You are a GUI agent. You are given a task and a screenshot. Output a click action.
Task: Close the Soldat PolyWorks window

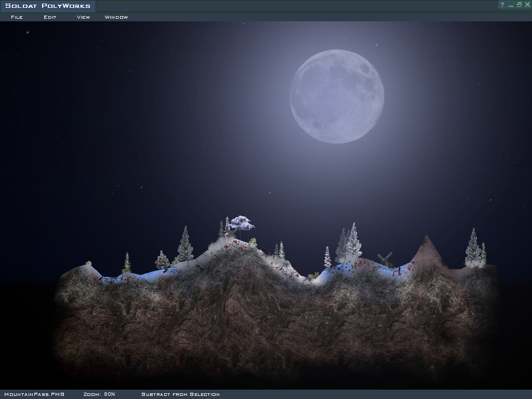pyautogui.click(x=527, y=5)
